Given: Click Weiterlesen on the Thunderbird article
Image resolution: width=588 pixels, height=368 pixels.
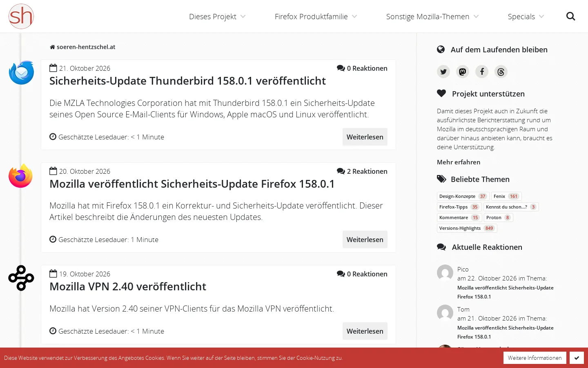Looking at the screenshot, I should point(365,137).
